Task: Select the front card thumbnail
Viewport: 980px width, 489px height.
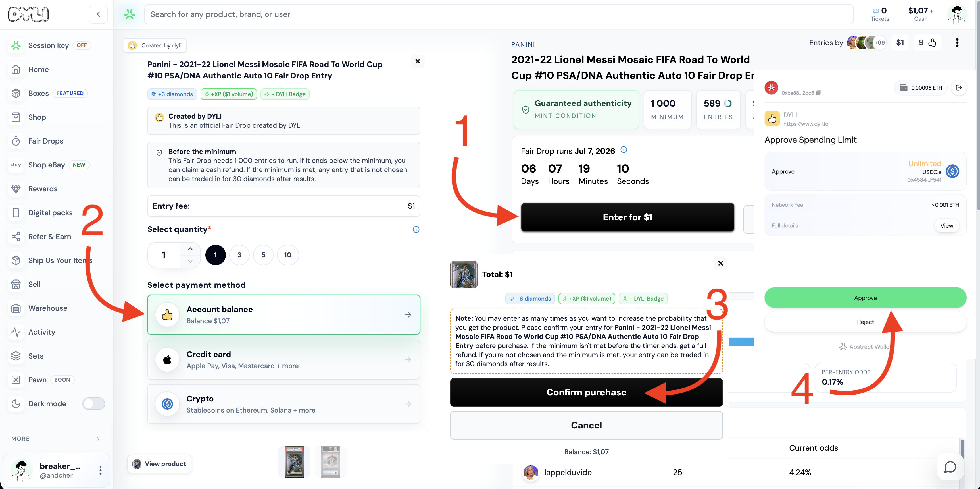Action: click(x=295, y=462)
